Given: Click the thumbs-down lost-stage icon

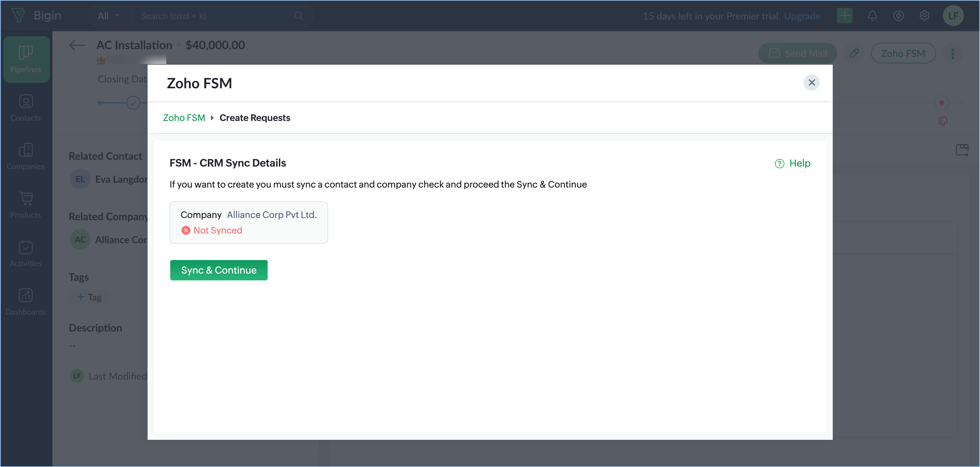Looking at the screenshot, I should pos(943,121).
